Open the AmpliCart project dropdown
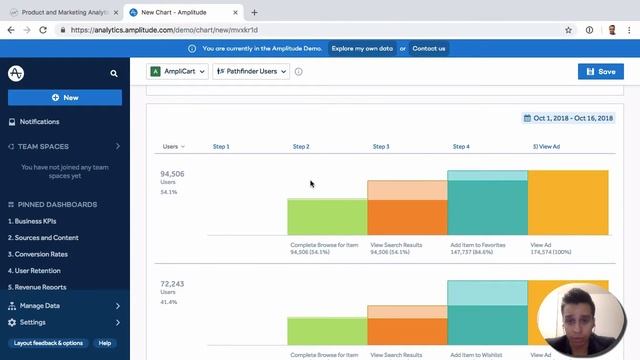The height and width of the screenshot is (360, 640). [x=177, y=71]
